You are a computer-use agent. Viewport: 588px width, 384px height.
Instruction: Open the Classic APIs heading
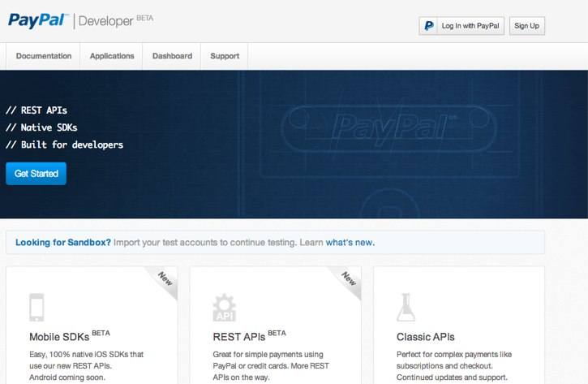(x=425, y=337)
